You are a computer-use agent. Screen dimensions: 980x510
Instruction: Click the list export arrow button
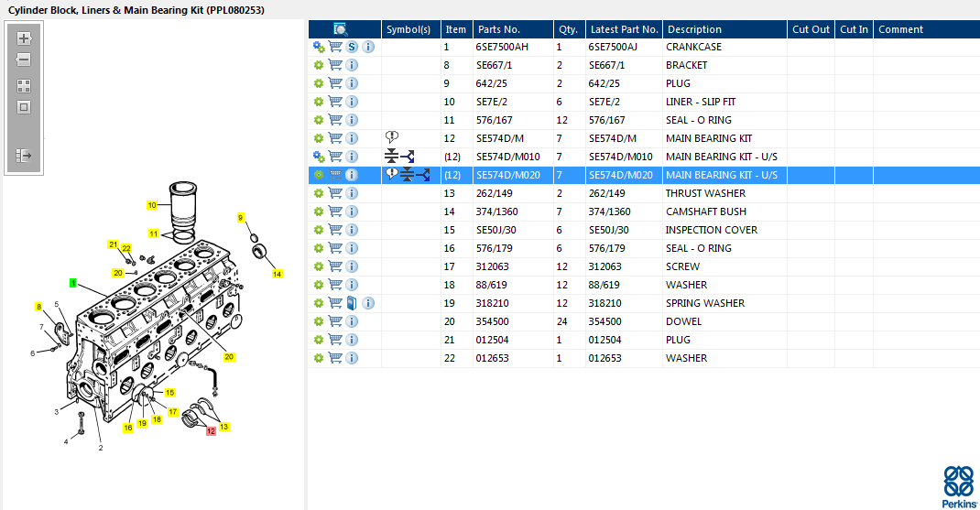(24, 156)
